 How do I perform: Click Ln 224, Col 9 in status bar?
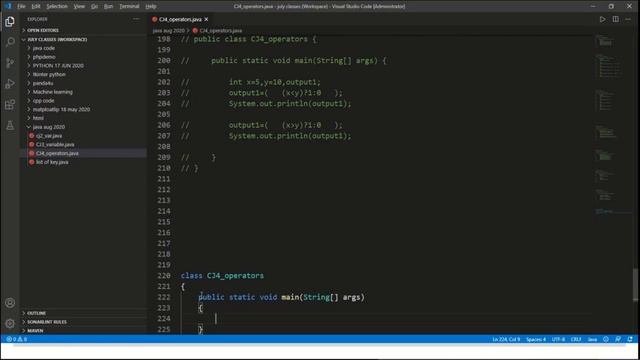coord(506,339)
